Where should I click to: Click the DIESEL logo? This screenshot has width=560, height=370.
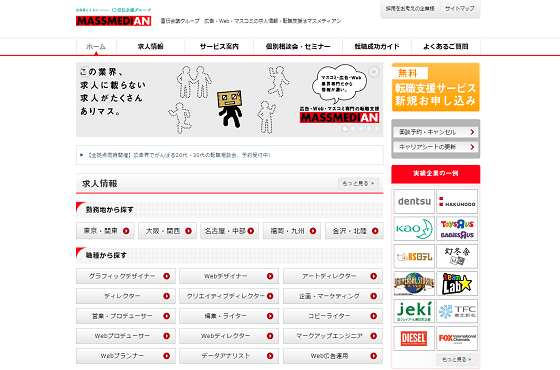tap(414, 339)
